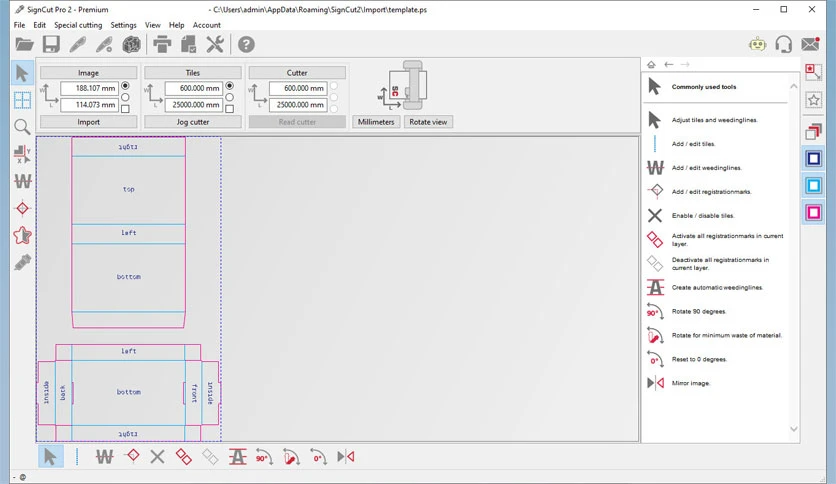The image size is (836, 484).
Task: Click the down arrow of help panel scrollbar
Action: tap(793, 429)
